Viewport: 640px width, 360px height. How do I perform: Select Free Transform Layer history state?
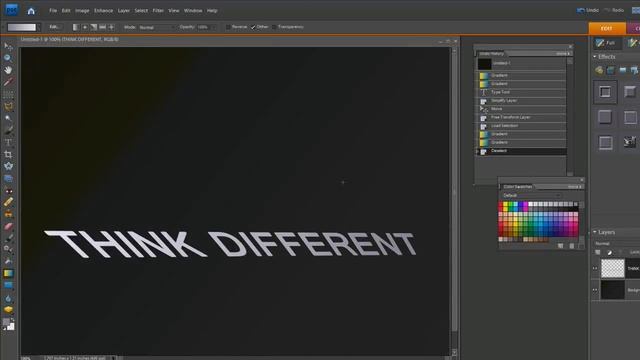(522, 118)
